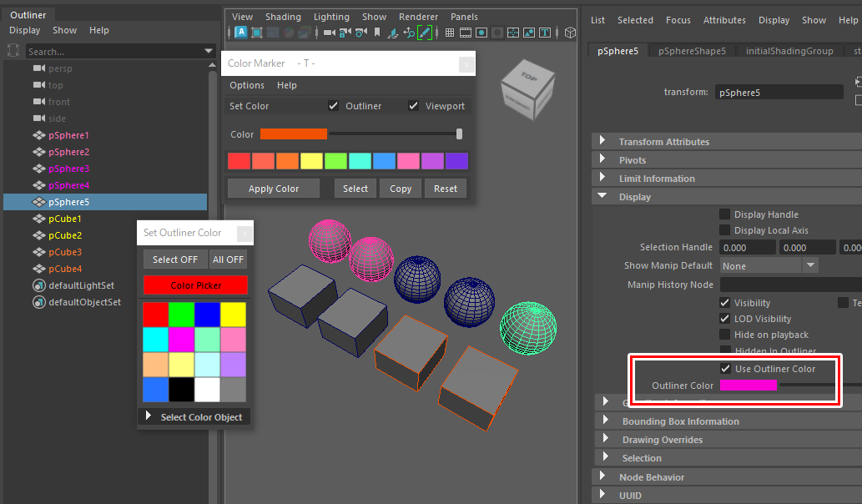Click the Autodesk 'A' icon in viewport toolbar
Screen dimensions: 862x504
[x=241, y=33]
